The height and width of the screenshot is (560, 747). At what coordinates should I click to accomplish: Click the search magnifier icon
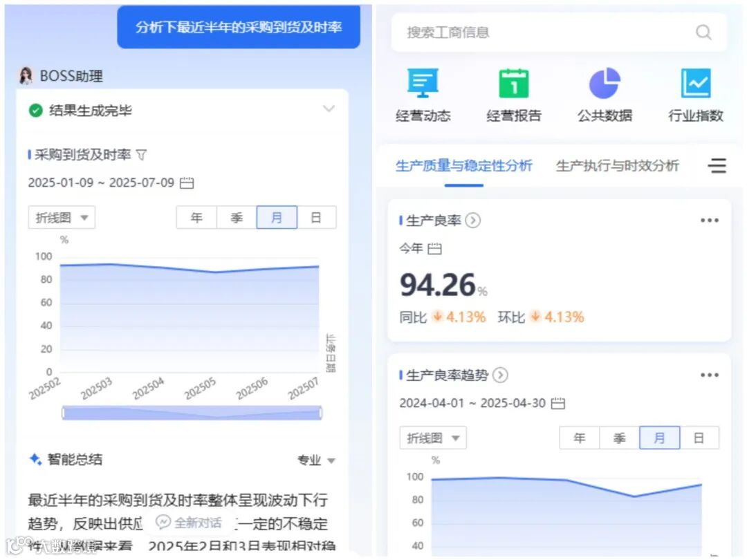(x=703, y=32)
